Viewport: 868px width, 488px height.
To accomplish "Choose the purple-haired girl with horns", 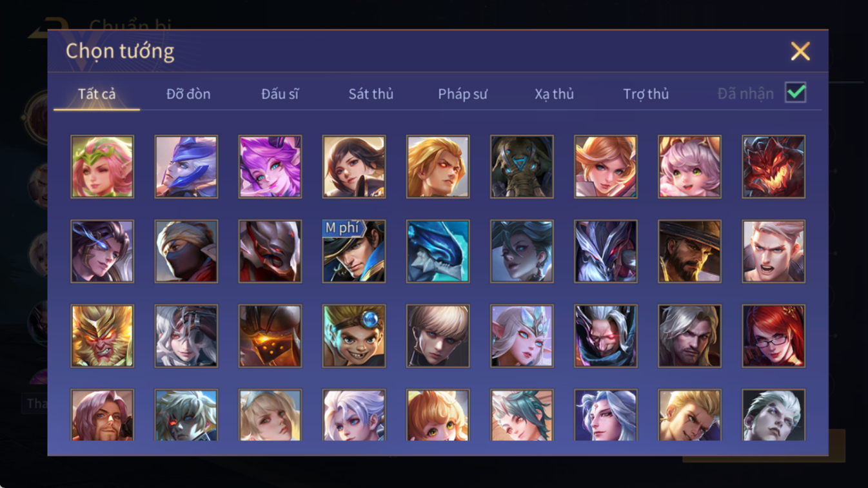I will (x=270, y=166).
